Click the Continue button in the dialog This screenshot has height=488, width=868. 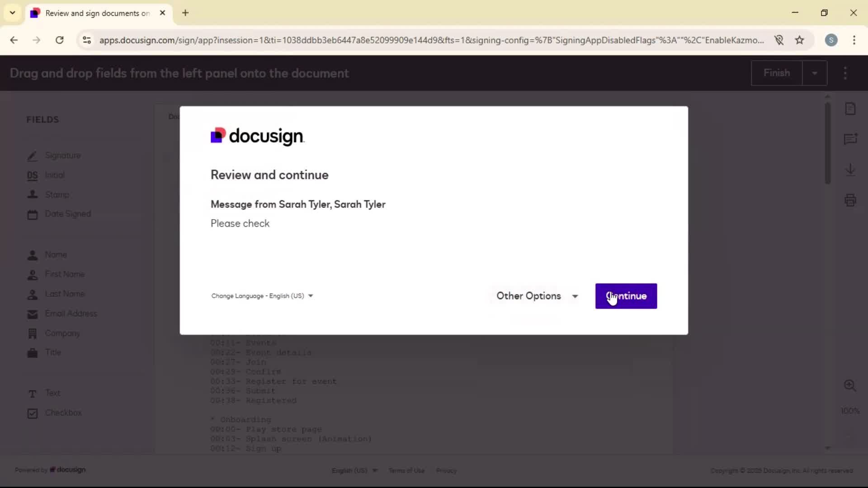point(626,296)
